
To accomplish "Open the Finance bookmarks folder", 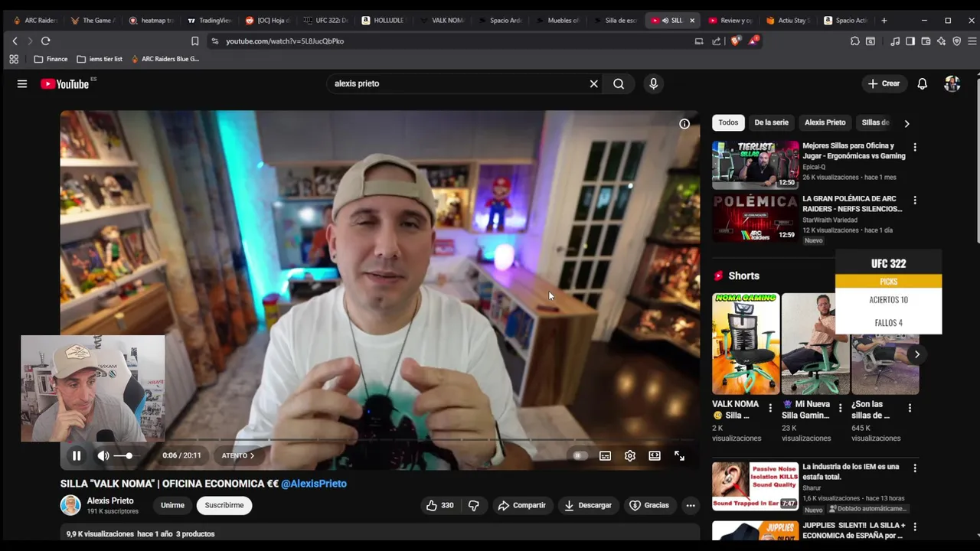I will [x=51, y=59].
